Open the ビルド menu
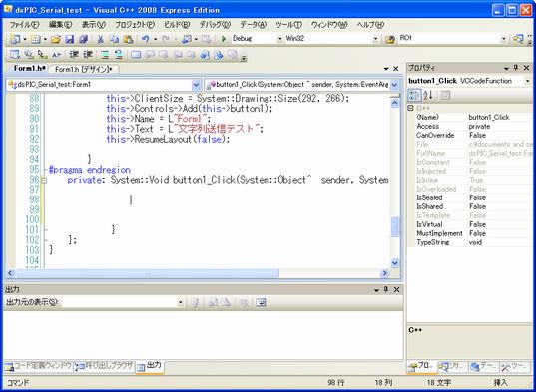The height and width of the screenshot is (392, 536). point(177,25)
